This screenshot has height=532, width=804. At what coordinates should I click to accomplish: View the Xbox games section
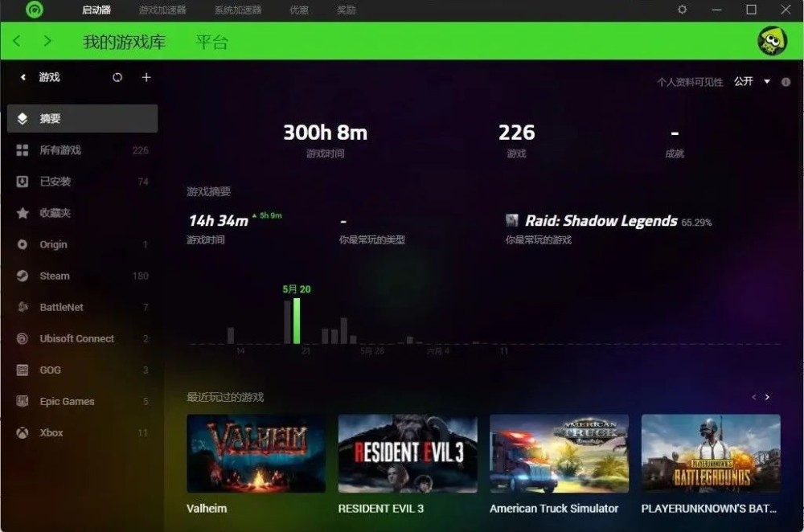50,432
